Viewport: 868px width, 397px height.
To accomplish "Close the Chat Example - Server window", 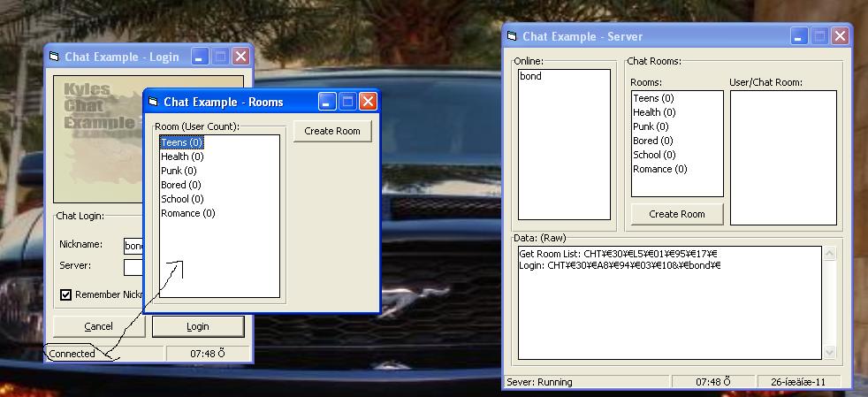I will [x=841, y=36].
